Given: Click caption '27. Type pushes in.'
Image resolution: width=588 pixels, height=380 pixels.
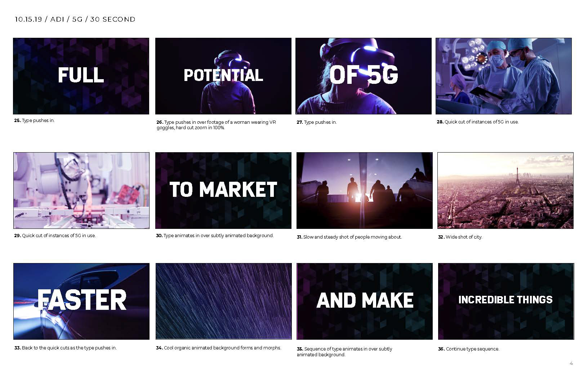Looking at the screenshot, I should (317, 122).
